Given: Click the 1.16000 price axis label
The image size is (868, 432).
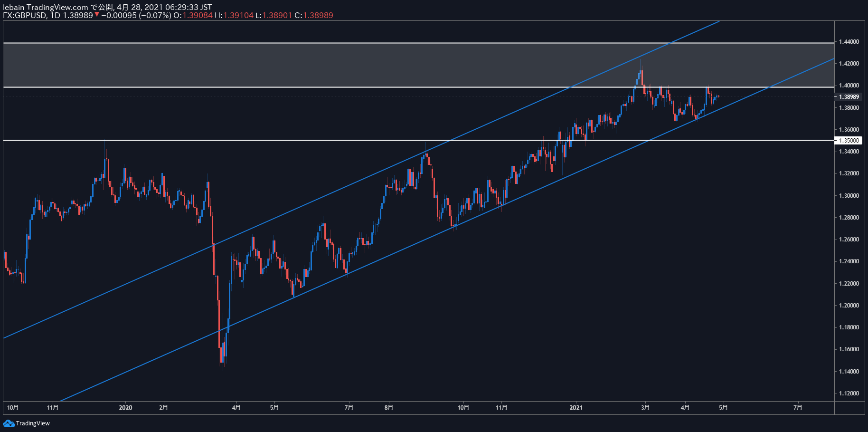Looking at the screenshot, I should click(x=849, y=349).
